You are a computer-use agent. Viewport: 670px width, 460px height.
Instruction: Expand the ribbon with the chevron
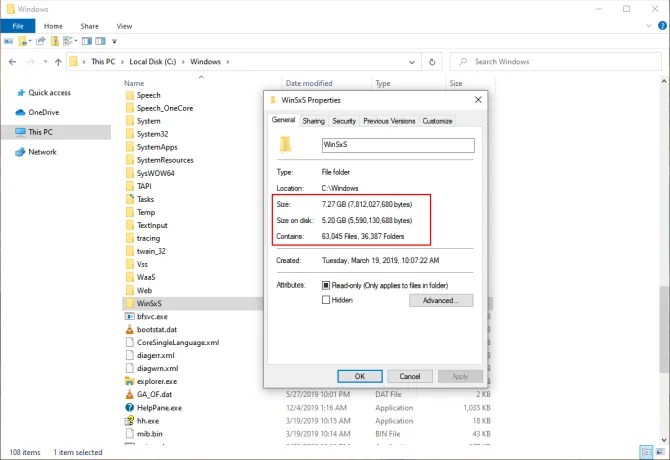649,26
